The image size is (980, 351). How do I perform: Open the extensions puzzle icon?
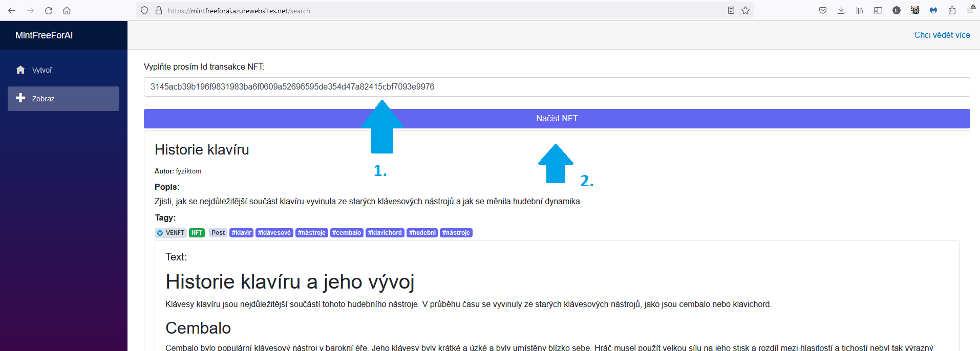pyautogui.click(x=952, y=10)
